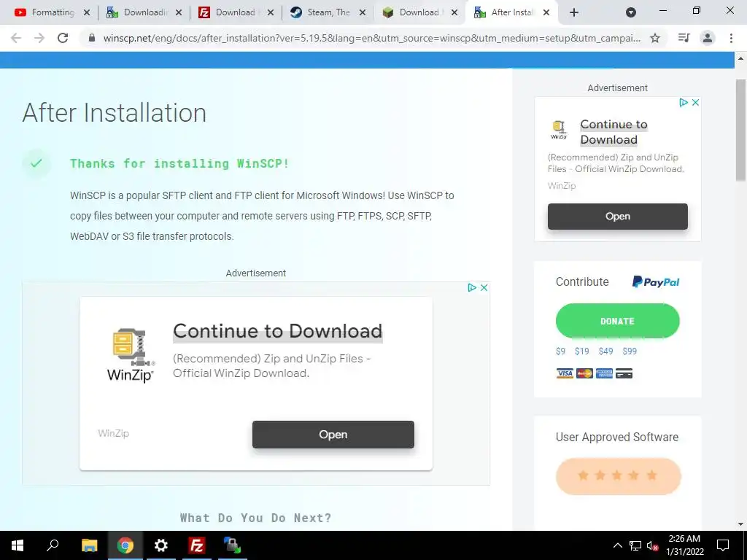Image resolution: width=747 pixels, height=560 pixels.
Task: Close the YouTube Formatting tab
Action: [87, 12]
